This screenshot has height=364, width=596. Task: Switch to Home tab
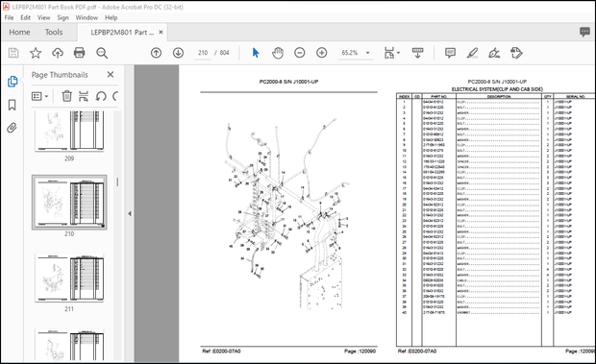coord(19,33)
